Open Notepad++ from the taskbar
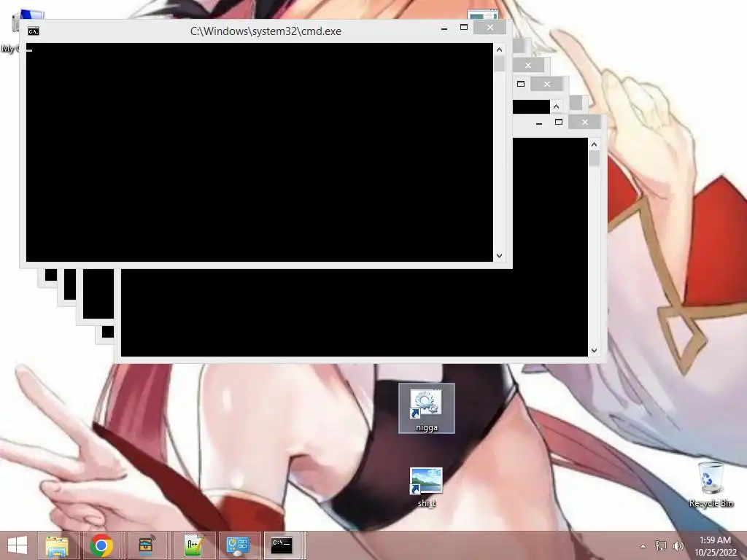747x560 pixels. click(194, 545)
